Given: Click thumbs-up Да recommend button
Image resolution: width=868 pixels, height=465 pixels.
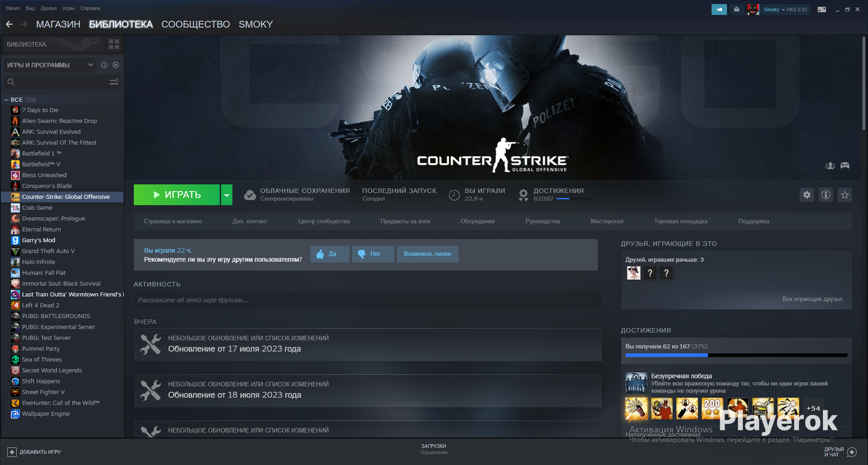Looking at the screenshot, I should click(329, 254).
